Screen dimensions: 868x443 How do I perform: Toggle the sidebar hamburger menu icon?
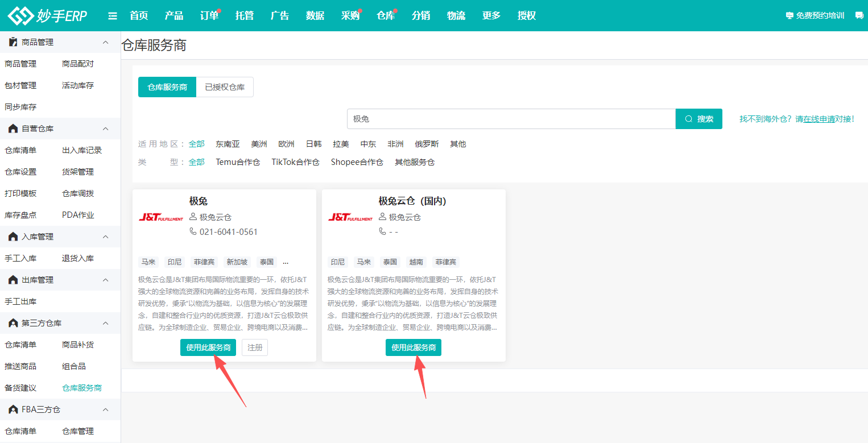pos(113,16)
